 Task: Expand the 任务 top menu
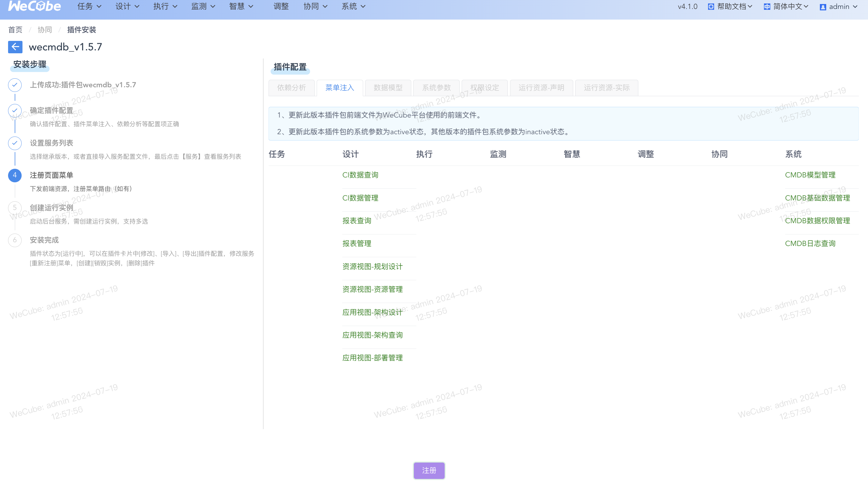89,6
